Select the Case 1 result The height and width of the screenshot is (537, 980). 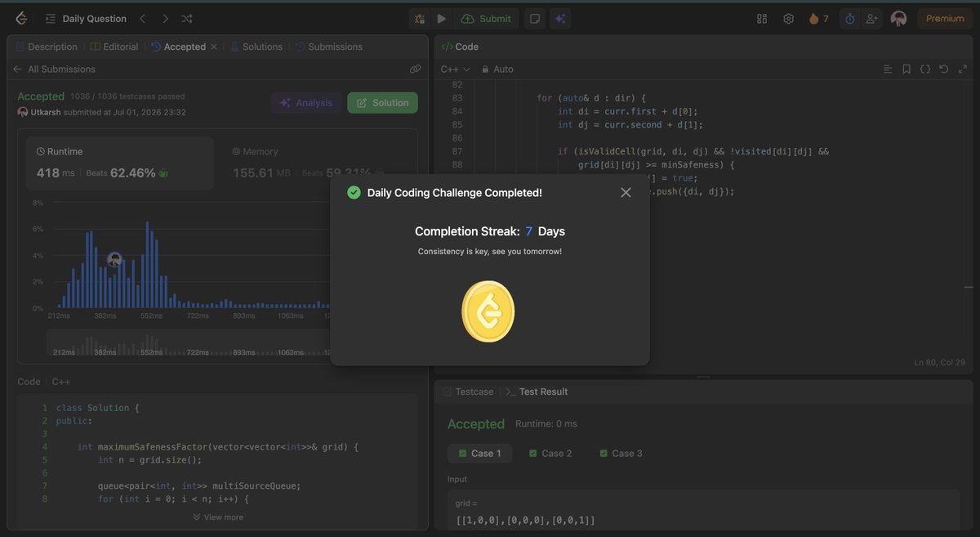click(479, 454)
